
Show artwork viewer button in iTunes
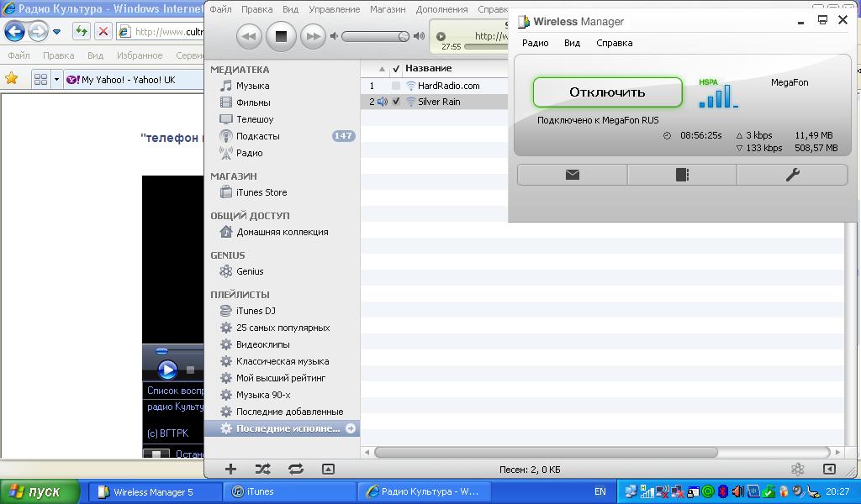point(328,469)
